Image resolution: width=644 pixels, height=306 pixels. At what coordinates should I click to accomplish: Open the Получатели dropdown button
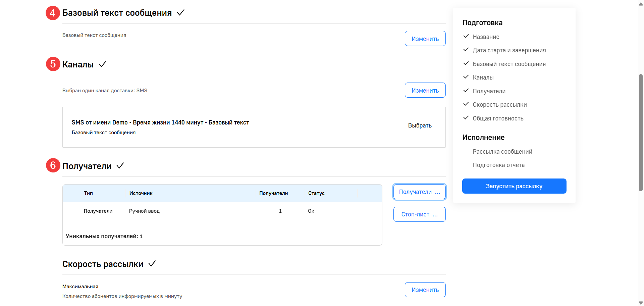(419, 192)
